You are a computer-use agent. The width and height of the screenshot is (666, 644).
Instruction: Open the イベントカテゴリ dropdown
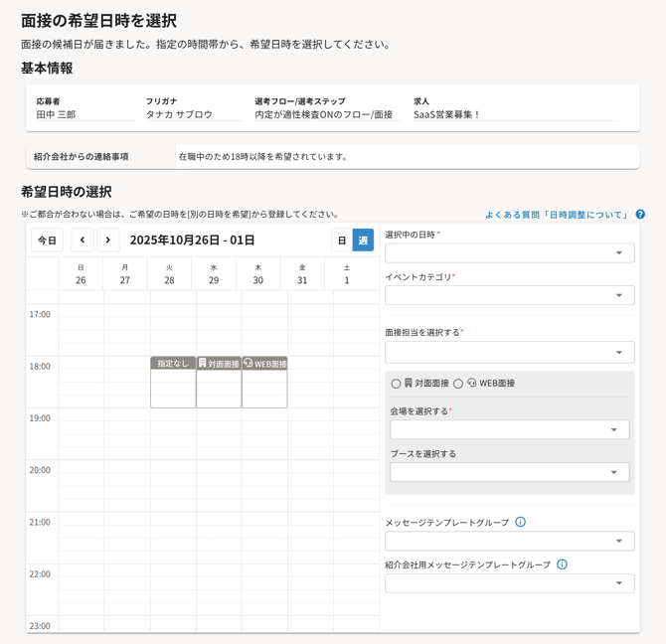click(x=510, y=295)
